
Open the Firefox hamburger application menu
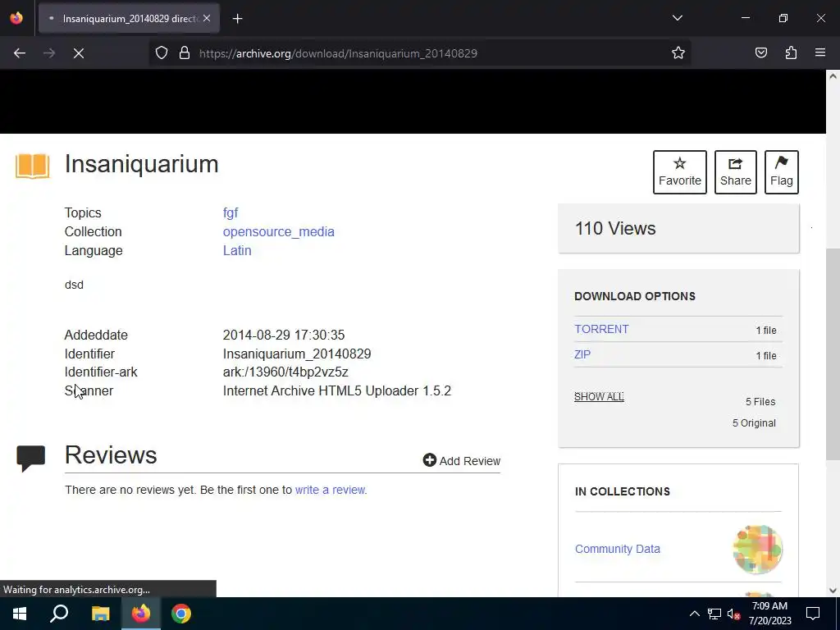[x=820, y=52]
